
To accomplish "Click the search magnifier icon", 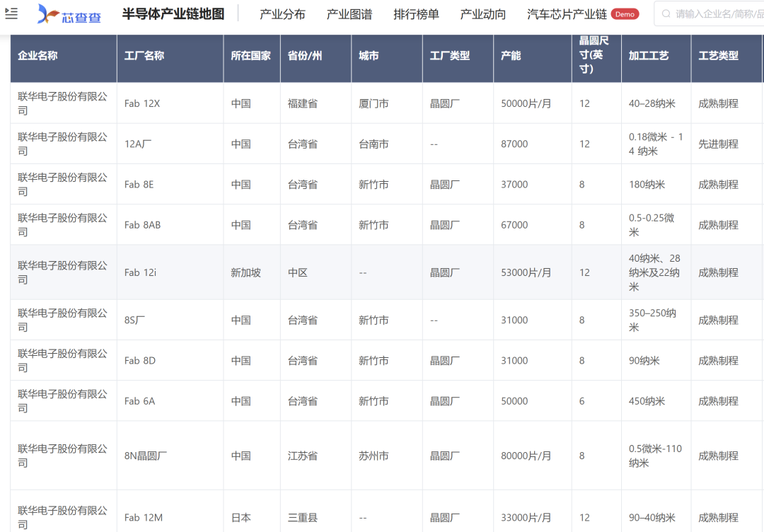I will 666,14.
